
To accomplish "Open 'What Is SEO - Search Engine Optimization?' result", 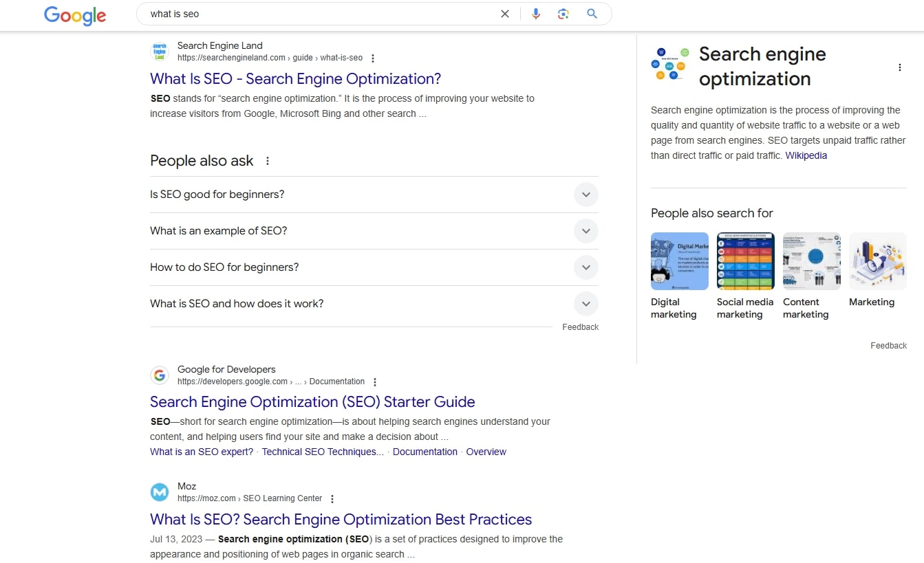I will (295, 78).
